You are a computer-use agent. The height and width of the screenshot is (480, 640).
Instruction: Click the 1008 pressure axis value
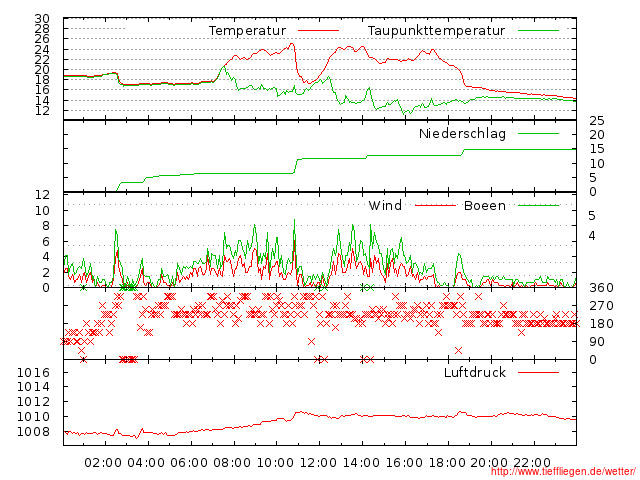tap(33, 431)
